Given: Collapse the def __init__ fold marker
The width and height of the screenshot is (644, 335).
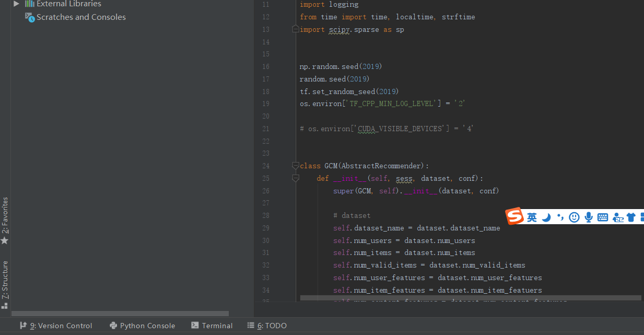Looking at the screenshot, I should [x=296, y=178].
